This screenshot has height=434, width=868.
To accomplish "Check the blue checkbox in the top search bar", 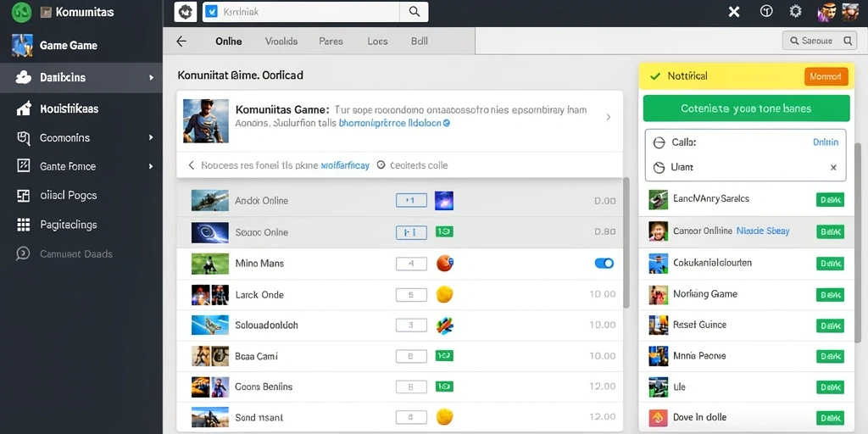I will tap(211, 11).
